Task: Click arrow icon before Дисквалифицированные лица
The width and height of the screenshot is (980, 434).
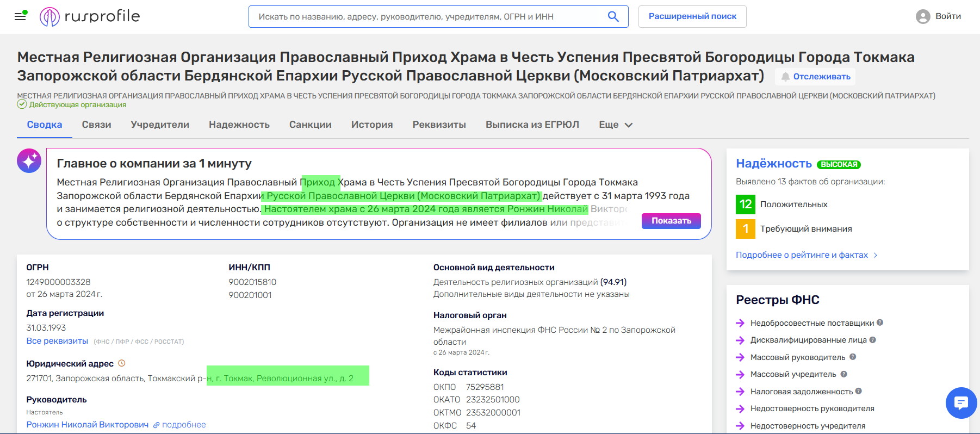Action: [740, 340]
